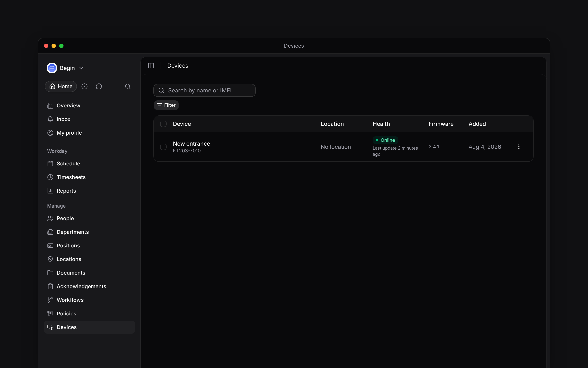Image resolution: width=588 pixels, height=368 pixels.
Task: Click the My profile user icon
Action: [50, 133]
